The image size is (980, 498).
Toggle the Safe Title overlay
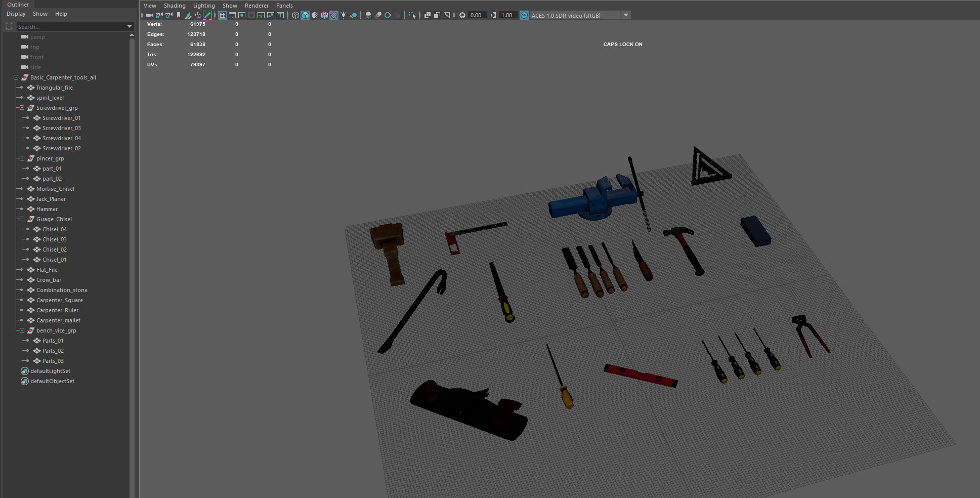280,15
